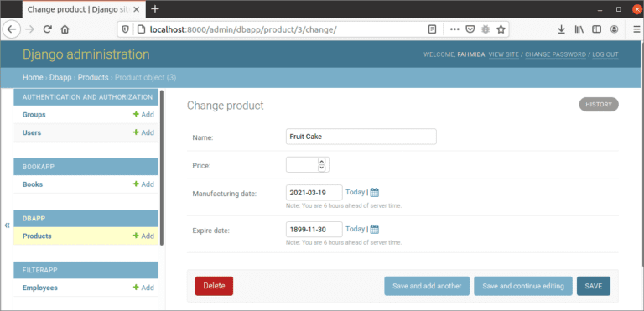Open Books in the sidebar
This screenshot has width=644, height=311.
coord(33,184)
